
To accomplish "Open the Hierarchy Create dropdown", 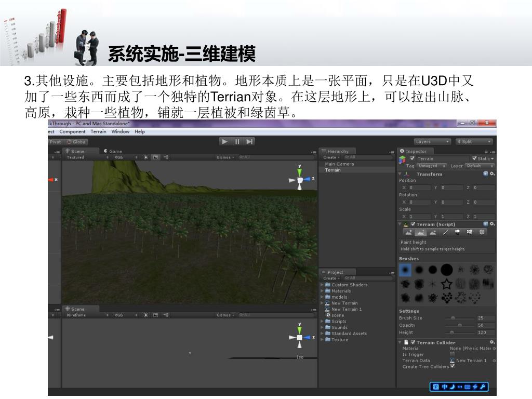I will pos(331,157).
